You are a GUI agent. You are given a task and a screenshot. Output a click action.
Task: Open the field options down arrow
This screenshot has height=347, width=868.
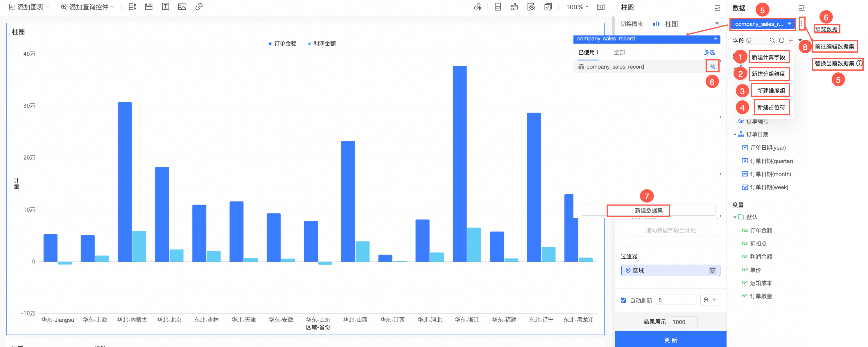click(800, 40)
